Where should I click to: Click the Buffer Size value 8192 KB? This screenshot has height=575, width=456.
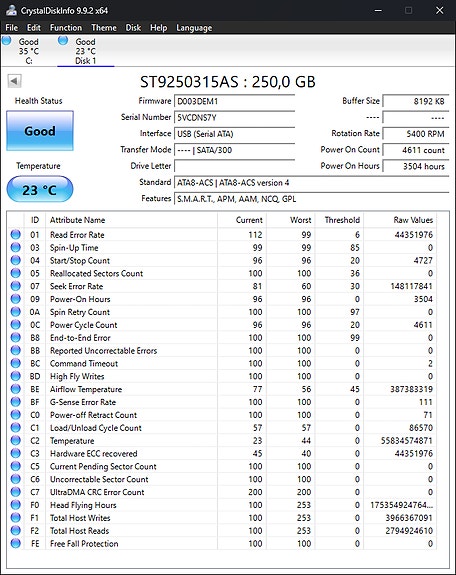(x=416, y=101)
